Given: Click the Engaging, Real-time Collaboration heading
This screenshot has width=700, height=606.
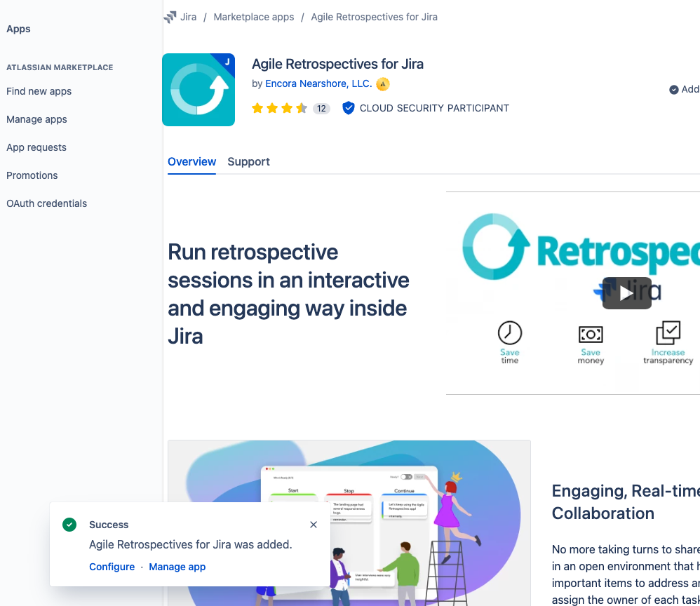Looking at the screenshot, I should 626,502.
